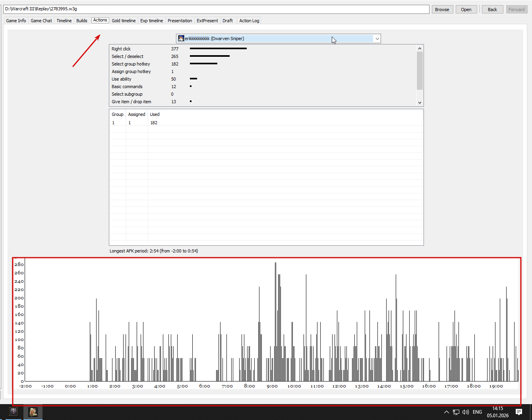Click the greyed Forward button
532x420 pixels.
[x=517, y=10]
